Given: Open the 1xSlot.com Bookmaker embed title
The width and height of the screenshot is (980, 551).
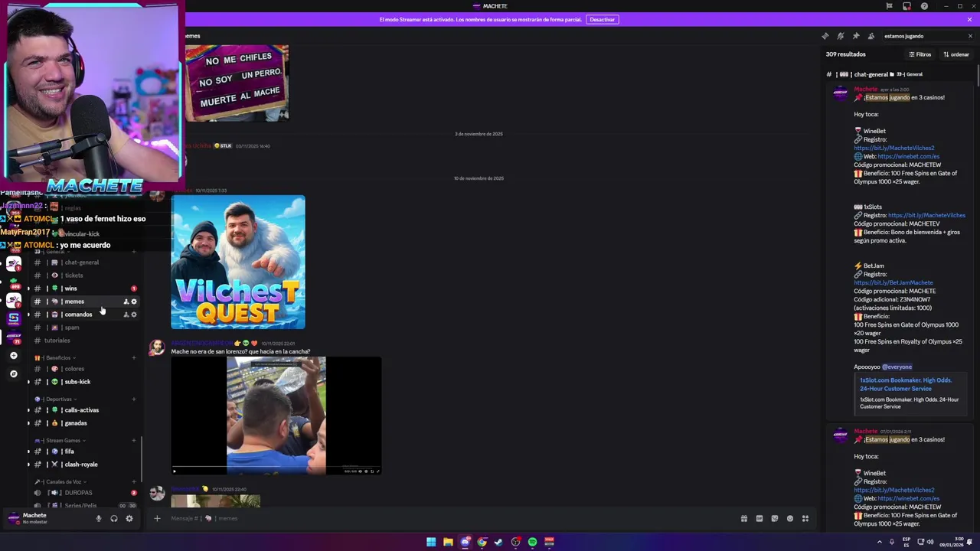Looking at the screenshot, I should click(x=906, y=384).
